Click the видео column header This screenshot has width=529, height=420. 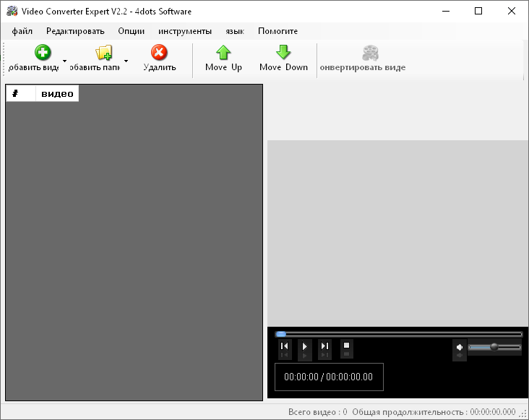tap(57, 93)
